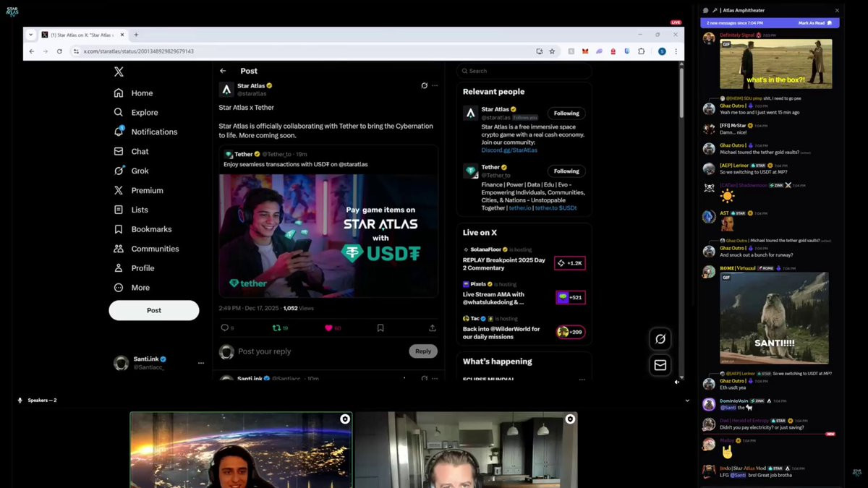The height and width of the screenshot is (488, 868).
Task: Click the browser back arrow
Action: tap(31, 51)
